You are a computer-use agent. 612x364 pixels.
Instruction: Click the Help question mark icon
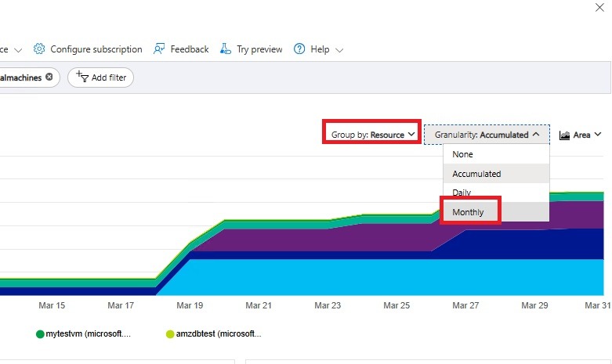click(299, 49)
